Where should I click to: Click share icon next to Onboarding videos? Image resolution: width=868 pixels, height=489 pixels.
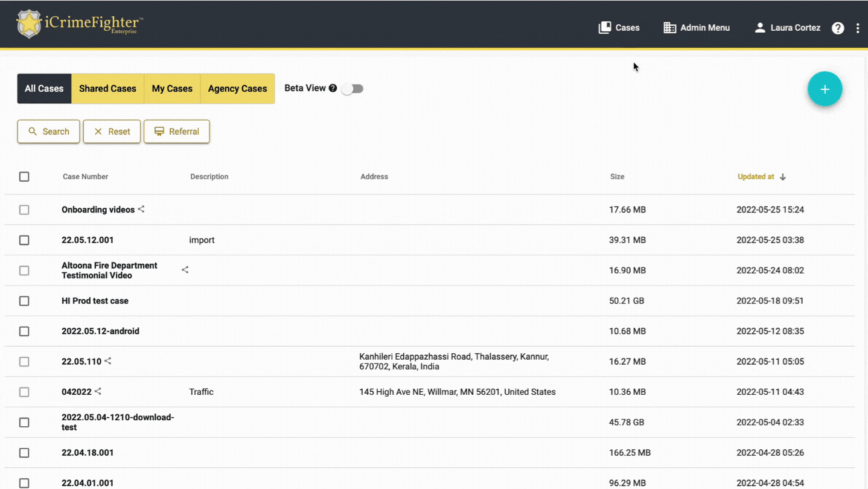point(141,209)
